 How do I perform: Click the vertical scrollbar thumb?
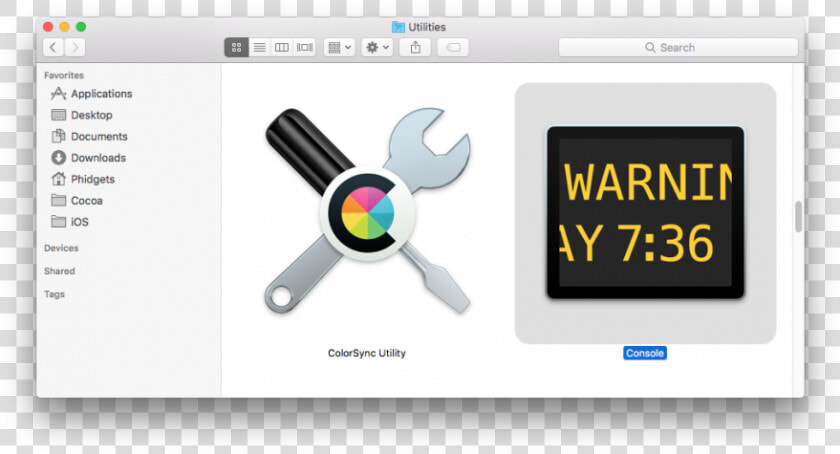pos(798,217)
